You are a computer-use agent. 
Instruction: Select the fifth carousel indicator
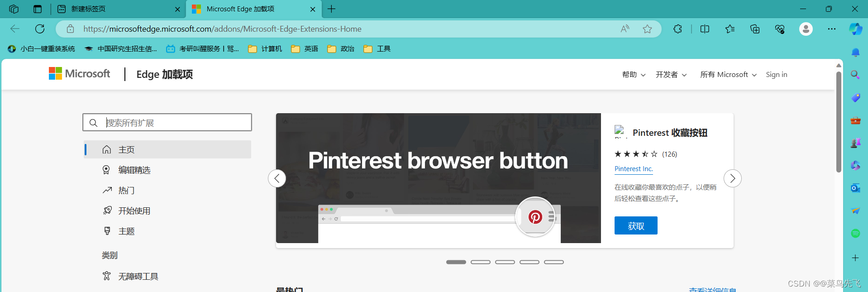pos(554,262)
